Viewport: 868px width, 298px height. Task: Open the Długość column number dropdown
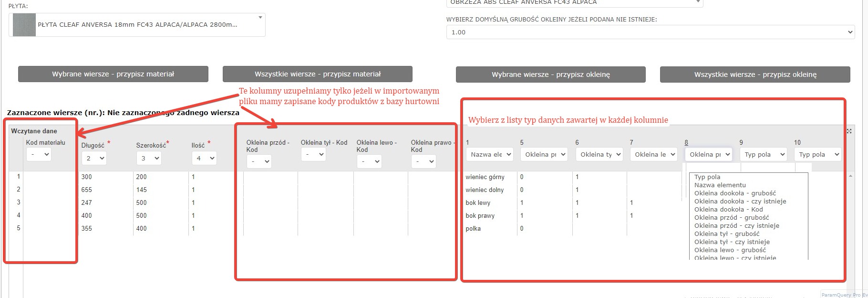94,158
